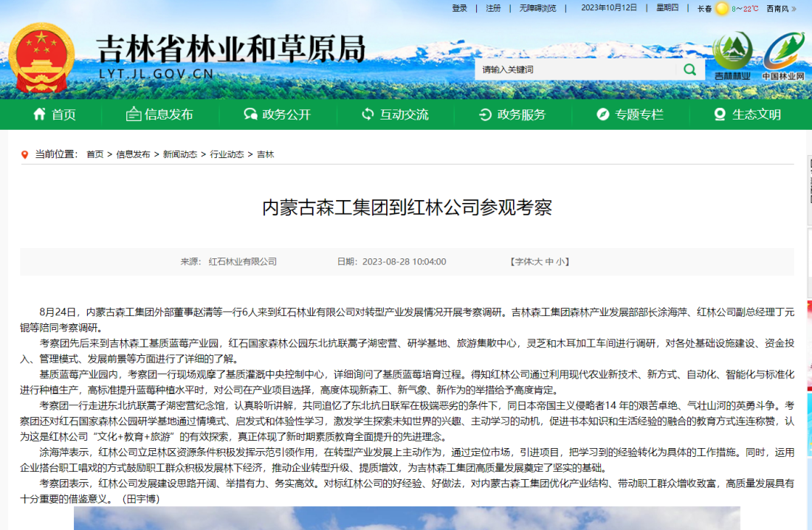Expand weather details with double arrow

click(x=794, y=9)
